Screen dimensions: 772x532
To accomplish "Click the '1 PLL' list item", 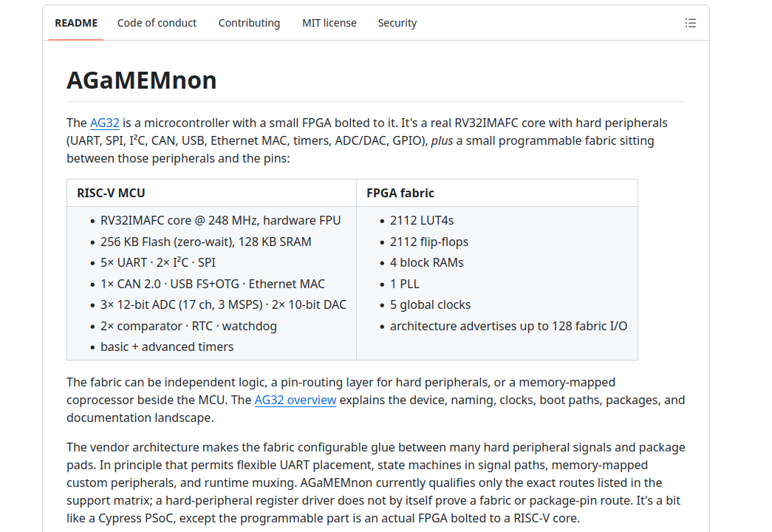I will tap(405, 284).
